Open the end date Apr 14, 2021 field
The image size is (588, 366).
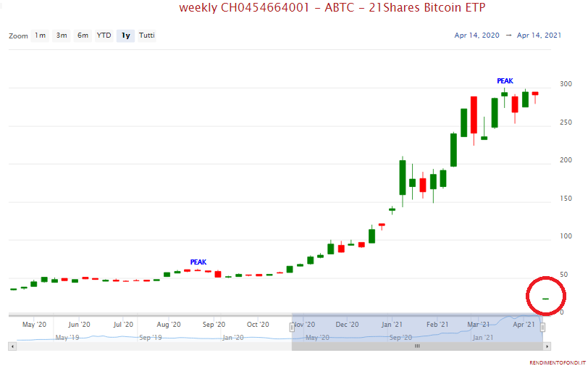[x=539, y=36]
